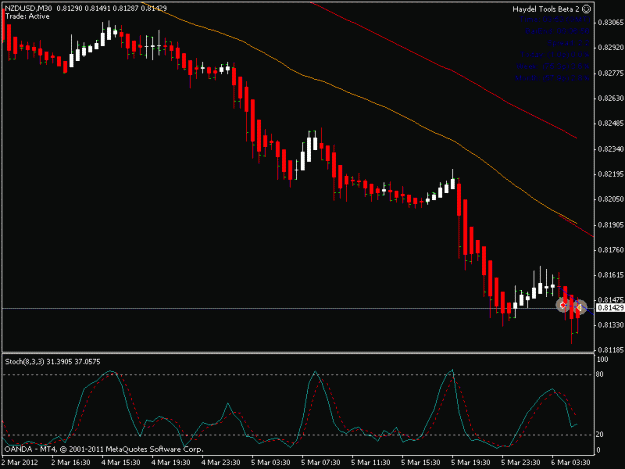Click the red diamond trade entry marker
Viewport: 625px width, 469px height.
[563, 306]
